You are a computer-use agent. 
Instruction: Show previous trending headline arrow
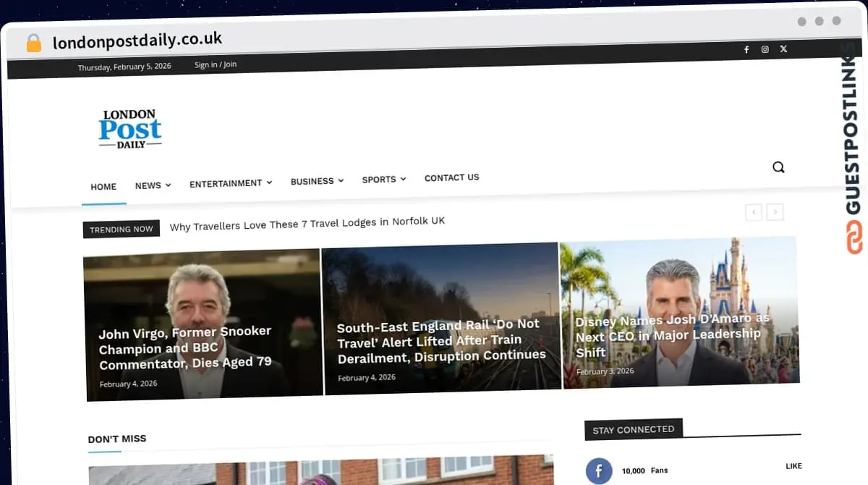(x=754, y=212)
